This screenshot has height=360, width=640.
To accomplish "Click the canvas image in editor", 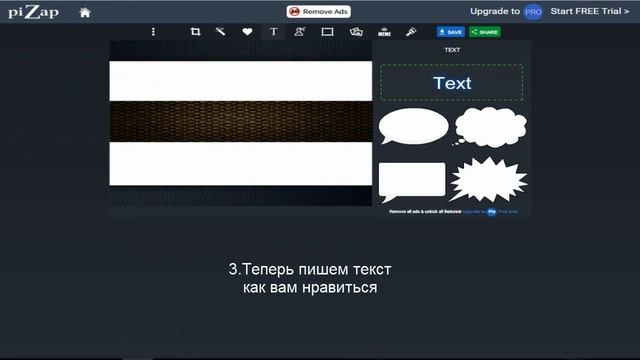I will click(240, 123).
